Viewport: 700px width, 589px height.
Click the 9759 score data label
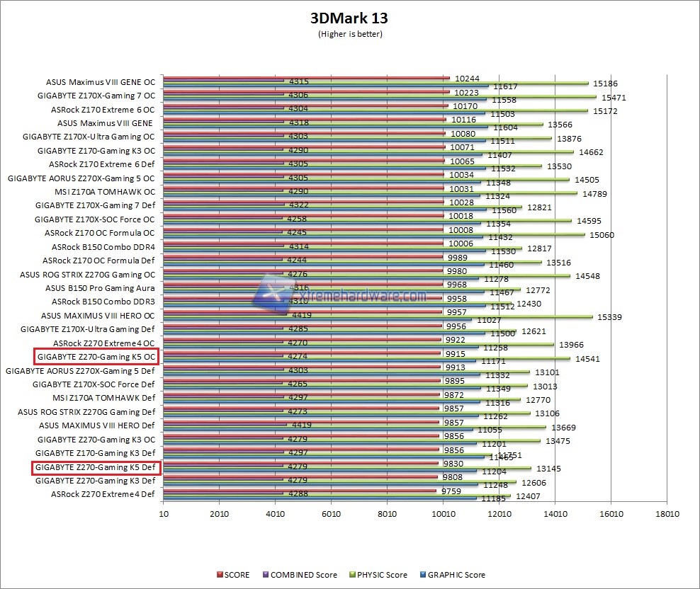(451, 491)
